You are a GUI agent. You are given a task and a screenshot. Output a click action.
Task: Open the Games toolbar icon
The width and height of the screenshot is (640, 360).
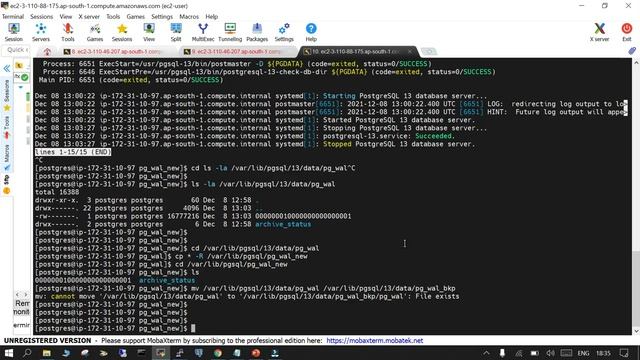click(95, 32)
